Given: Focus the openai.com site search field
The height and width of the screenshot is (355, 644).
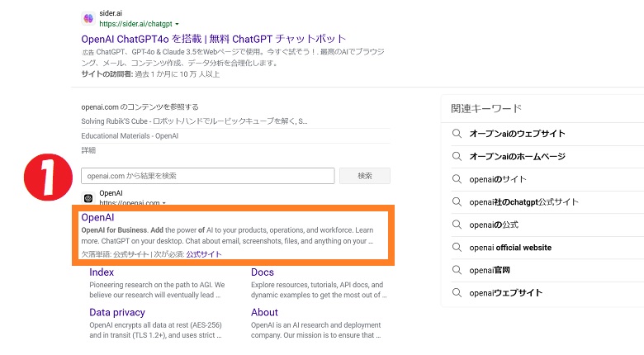Looking at the screenshot, I should pos(208,176).
